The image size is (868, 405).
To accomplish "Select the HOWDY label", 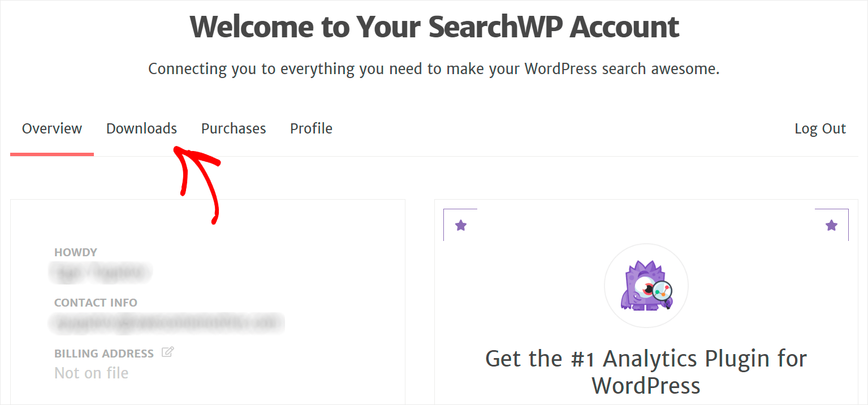I will [x=76, y=252].
